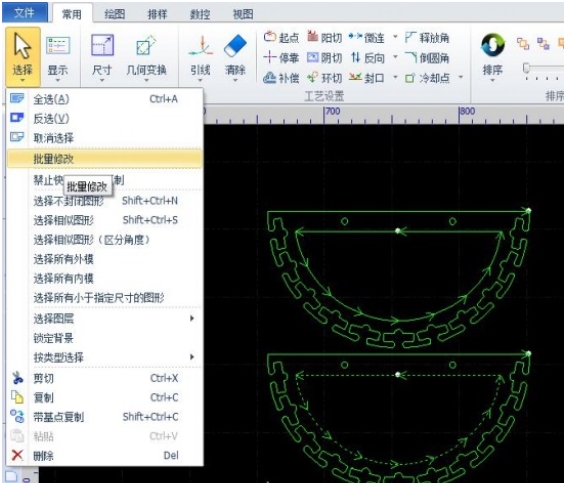Click the 释放角 release corner icon

[410, 37]
